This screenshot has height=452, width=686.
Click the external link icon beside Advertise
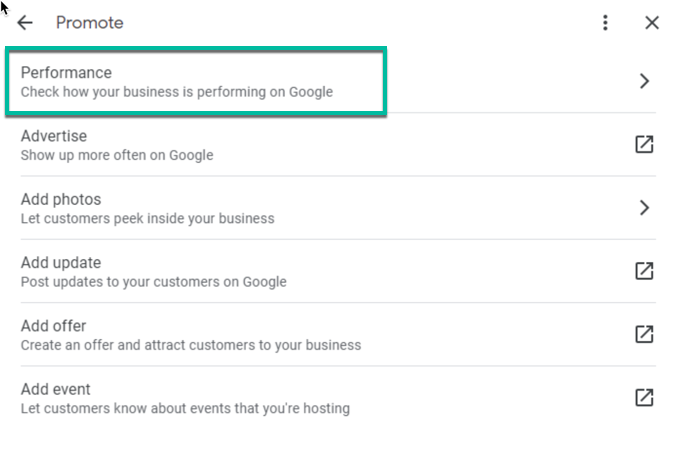pos(644,144)
